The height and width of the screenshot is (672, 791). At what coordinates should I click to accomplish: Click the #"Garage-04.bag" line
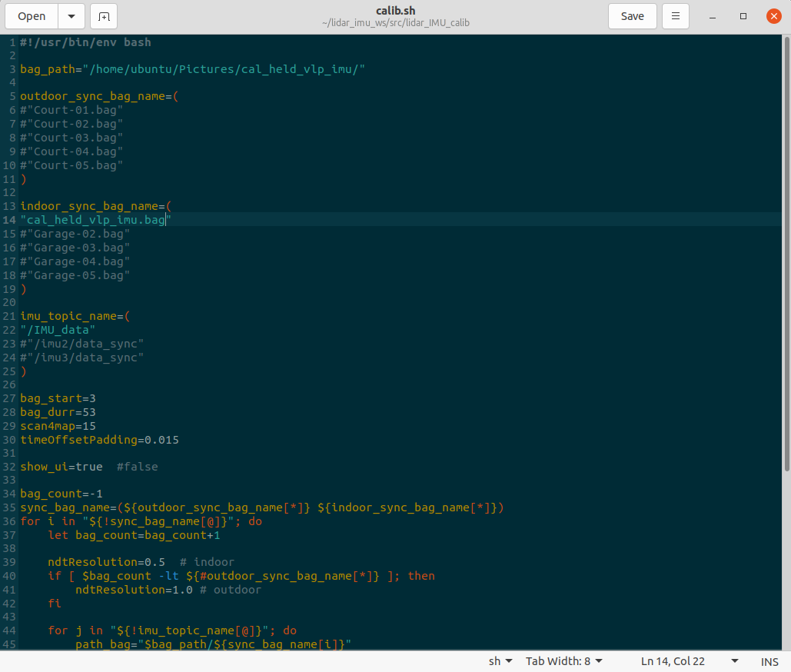tap(75, 261)
